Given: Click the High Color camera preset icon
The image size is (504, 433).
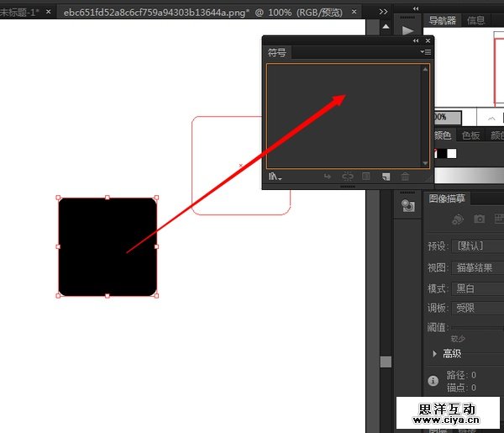Looking at the screenshot, I should pos(480,219).
